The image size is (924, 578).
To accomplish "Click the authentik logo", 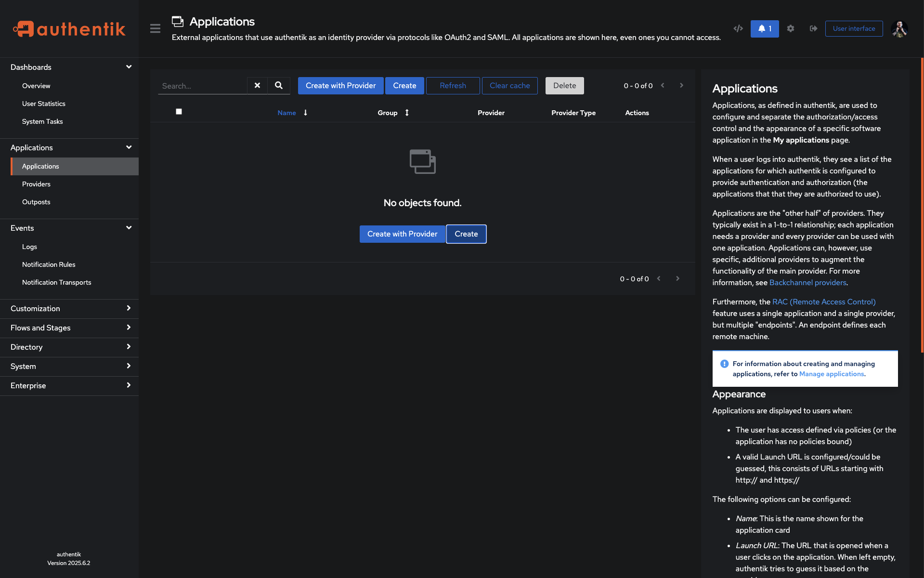I will point(69,29).
